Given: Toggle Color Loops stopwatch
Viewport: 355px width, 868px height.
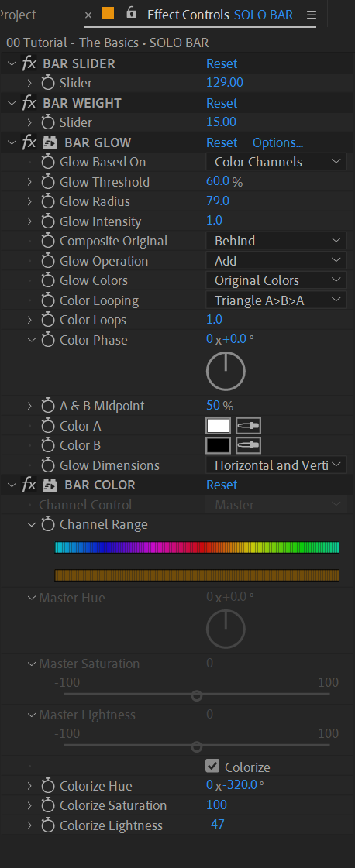Looking at the screenshot, I should (48, 320).
